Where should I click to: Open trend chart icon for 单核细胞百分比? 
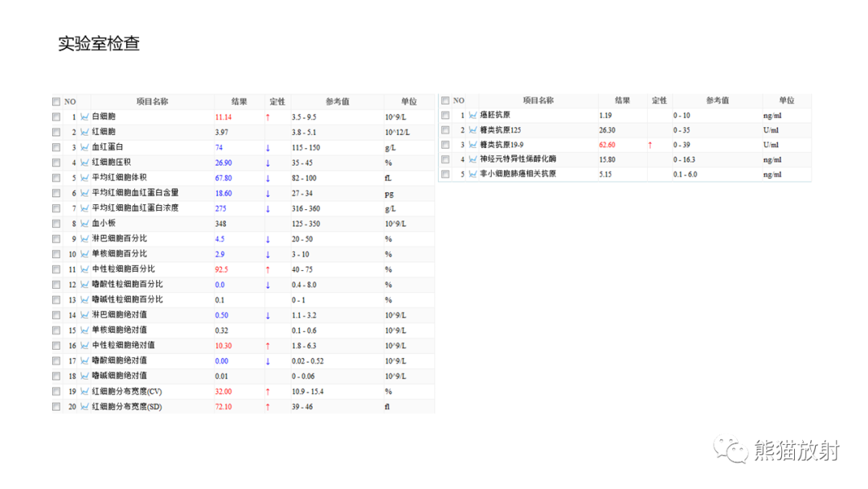point(84,253)
